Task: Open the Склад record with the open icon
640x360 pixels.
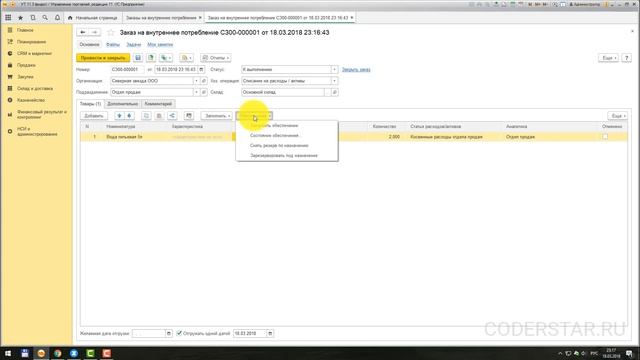Action: pyautogui.click(x=334, y=92)
